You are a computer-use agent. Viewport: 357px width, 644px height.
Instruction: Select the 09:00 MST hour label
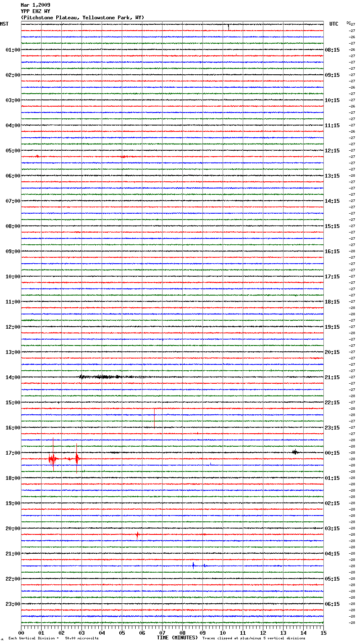(13, 251)
